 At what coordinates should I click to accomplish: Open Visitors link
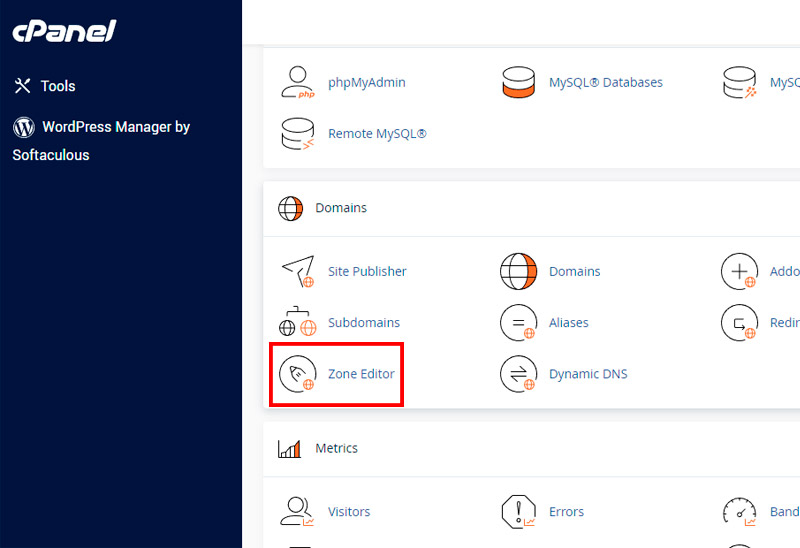(348, 512)
